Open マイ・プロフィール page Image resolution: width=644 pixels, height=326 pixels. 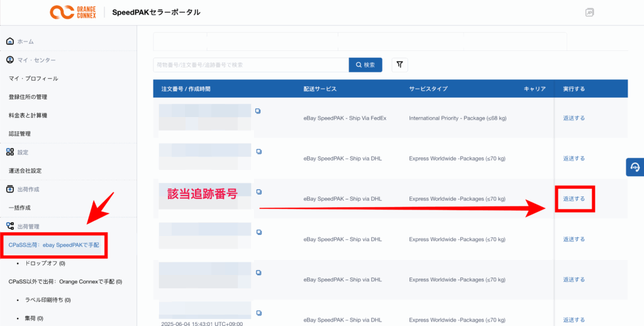[x=33, y=79]
